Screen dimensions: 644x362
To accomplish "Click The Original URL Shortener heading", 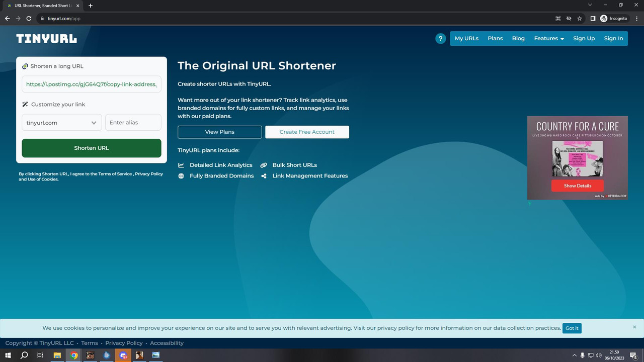I will tap(257, 66).
